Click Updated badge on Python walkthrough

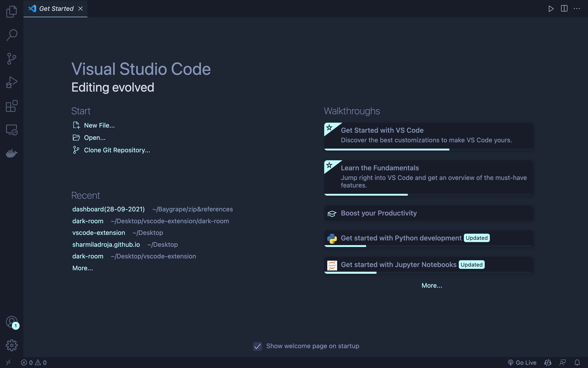477,238
